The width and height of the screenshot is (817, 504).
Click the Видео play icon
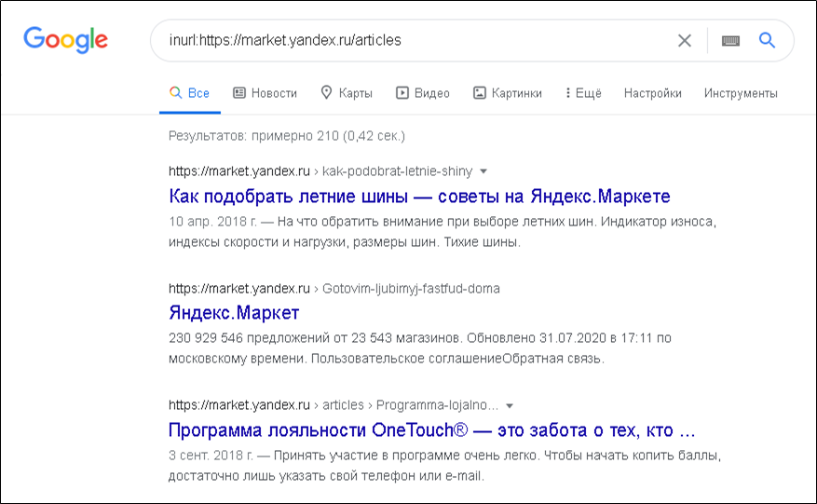coord(402,93)
